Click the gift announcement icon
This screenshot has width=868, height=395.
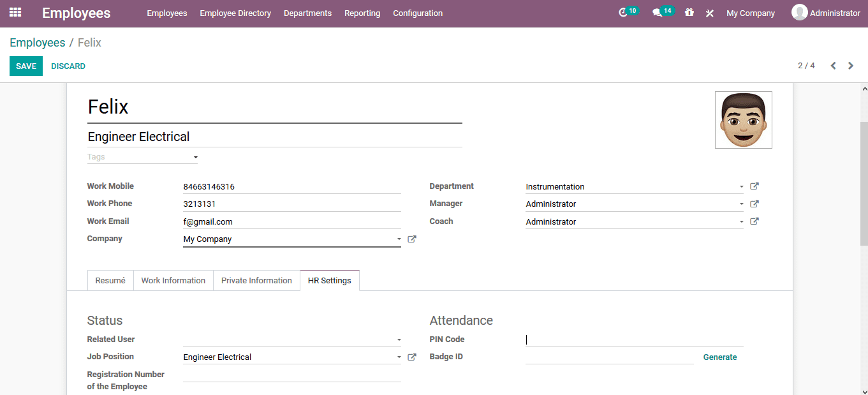[x=689, y=13]
